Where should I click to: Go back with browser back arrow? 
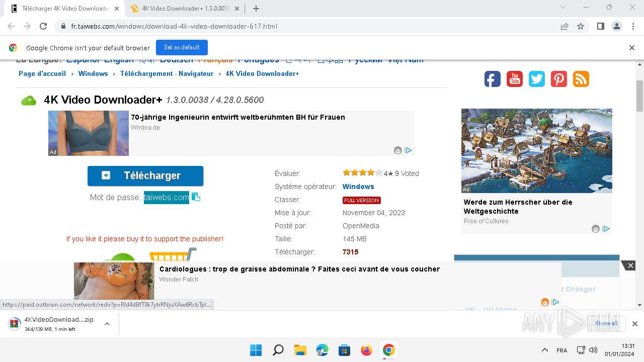point(11,26)
